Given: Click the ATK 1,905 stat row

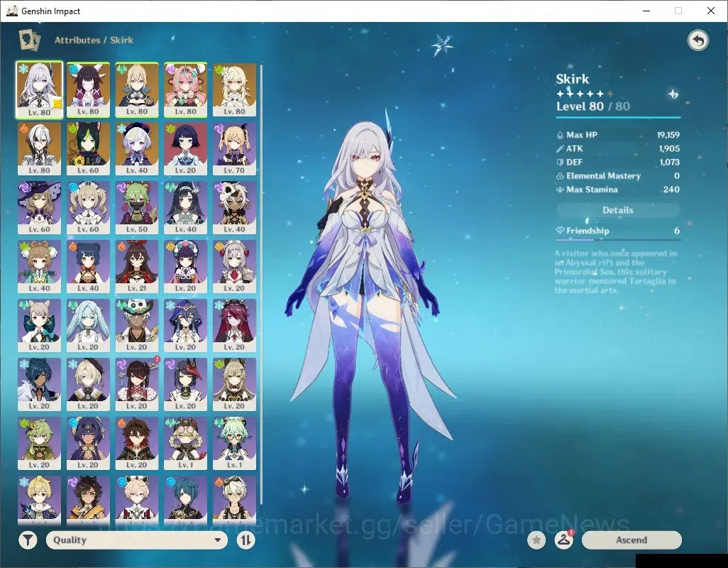Looking at the screenshot, I should coord(618,148).
